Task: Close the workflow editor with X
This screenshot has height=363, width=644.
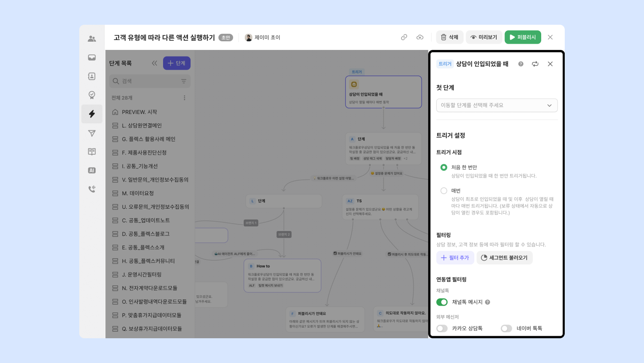Action: 550,37
